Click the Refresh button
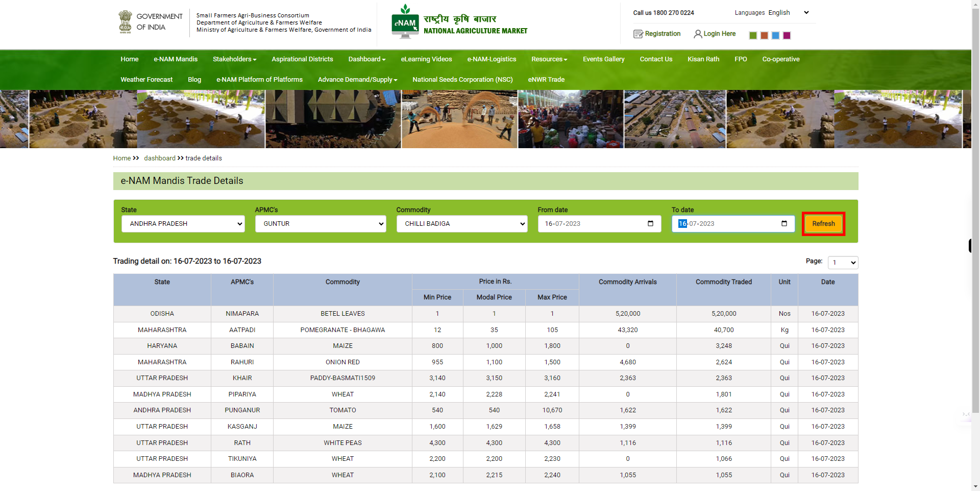The width and height of the screenshot is (980, 491). [x=823, y=224]
